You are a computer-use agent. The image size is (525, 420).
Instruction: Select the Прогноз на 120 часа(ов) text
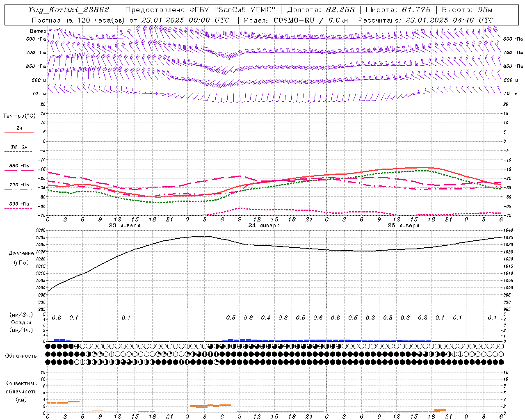[x=79, y=20]
